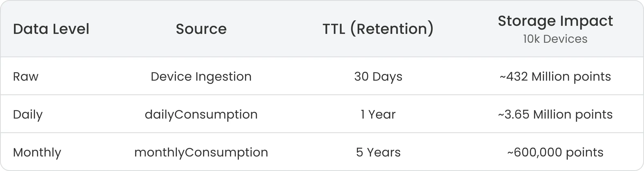Click the Device Ingestion source cell
This screenshot has height=171, width=644.
(201, 77)
